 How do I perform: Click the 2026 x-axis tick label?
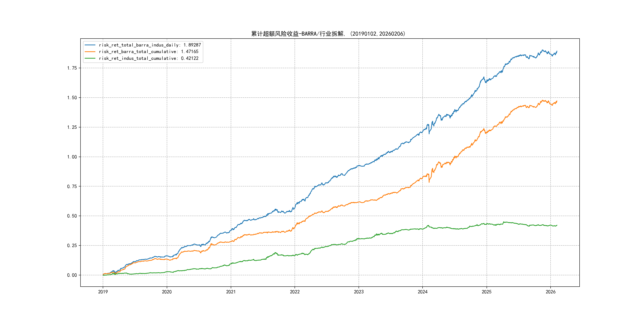551,292
